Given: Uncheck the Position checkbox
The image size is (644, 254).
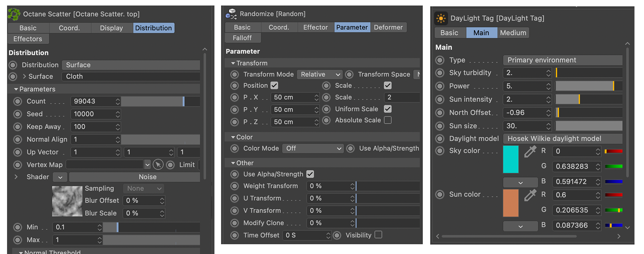Looking at the screenshot, I should tap(274, 85).
